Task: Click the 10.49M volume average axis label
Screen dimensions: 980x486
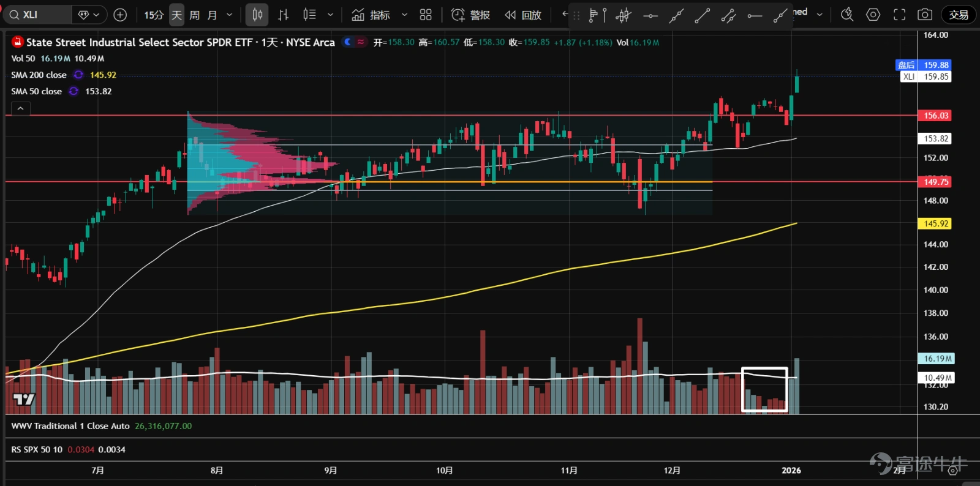Action: coord(937,378)
